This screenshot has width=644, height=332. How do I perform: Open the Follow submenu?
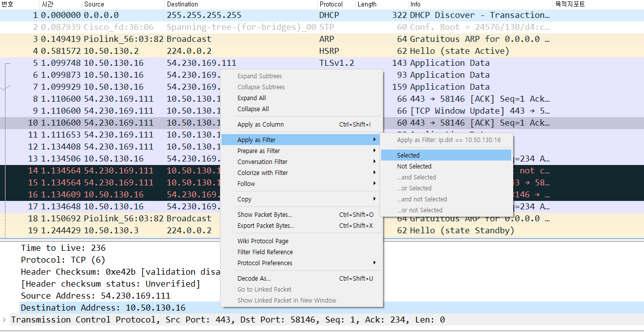click(x=301, y=184)
